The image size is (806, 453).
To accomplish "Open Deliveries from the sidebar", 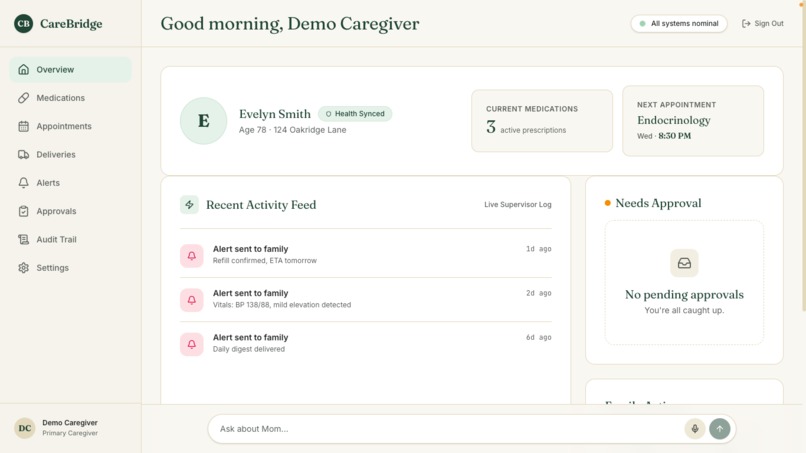I will pos(70,154).
